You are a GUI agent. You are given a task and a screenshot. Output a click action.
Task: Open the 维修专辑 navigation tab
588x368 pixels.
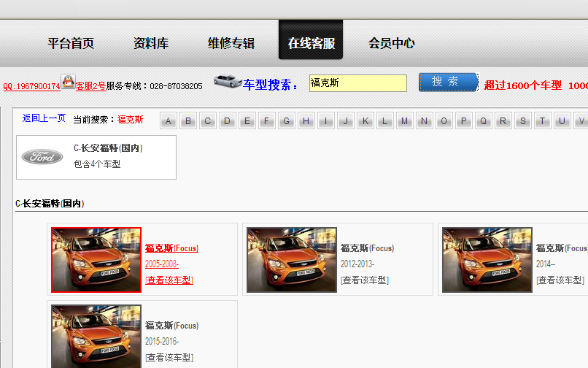point(231,43)
